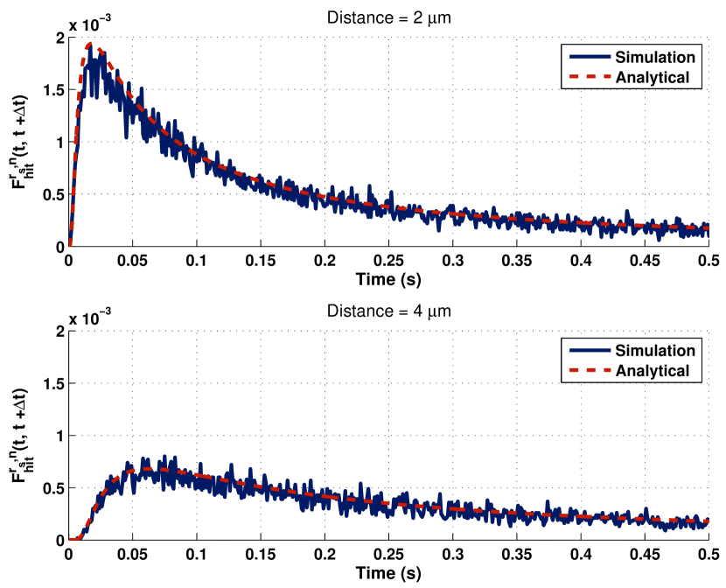
Task: Click blue line sample in bottom legend
Action: pyautogui.click(x=590, y=351)
